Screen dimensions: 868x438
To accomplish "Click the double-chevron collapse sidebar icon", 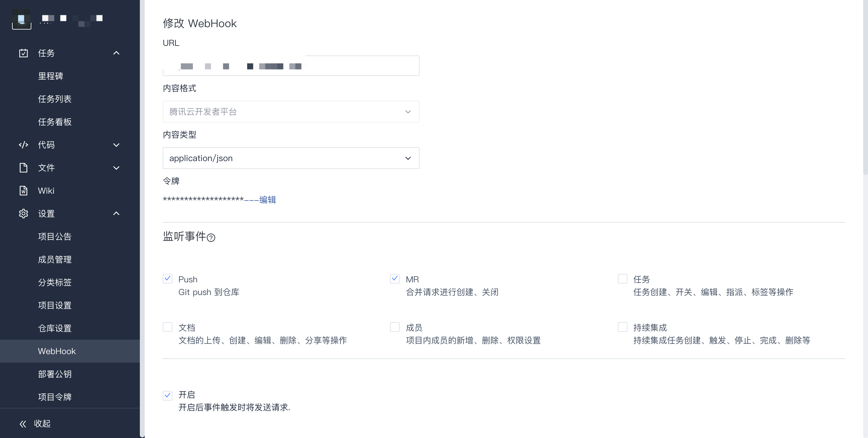I will [23, 424].
